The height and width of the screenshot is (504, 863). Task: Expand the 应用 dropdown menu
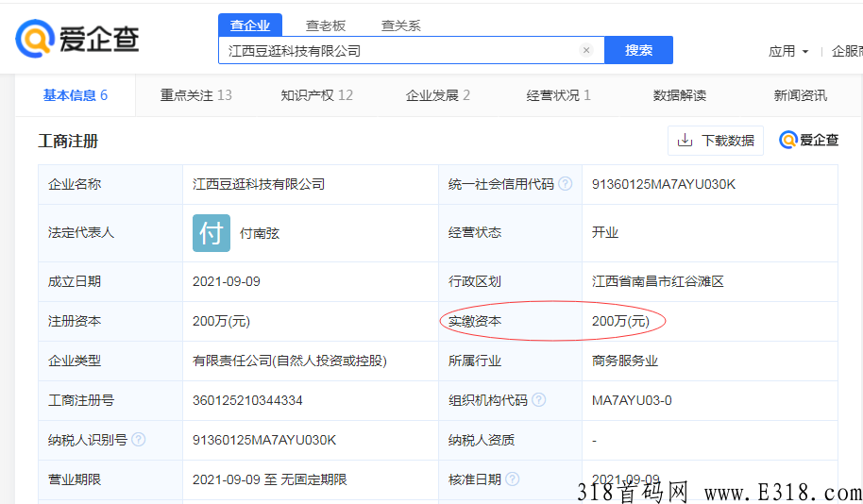coord(788,51)
